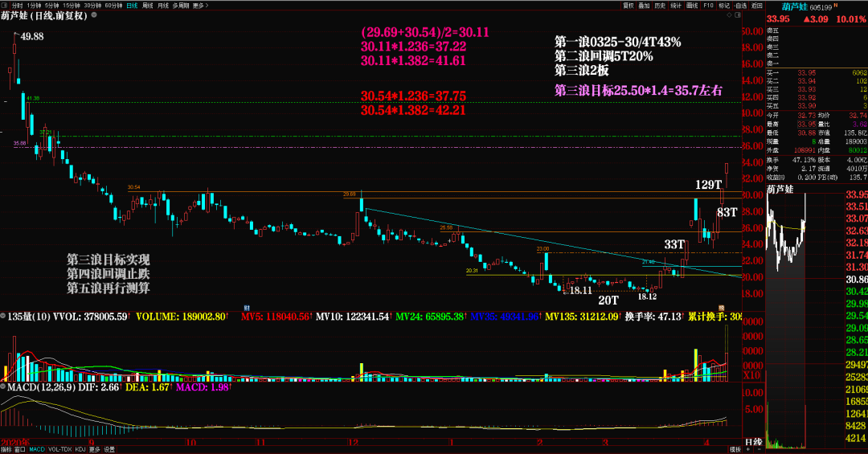
Task: Click the 财 info marker on the chart baseline
Action: point(247,308)
